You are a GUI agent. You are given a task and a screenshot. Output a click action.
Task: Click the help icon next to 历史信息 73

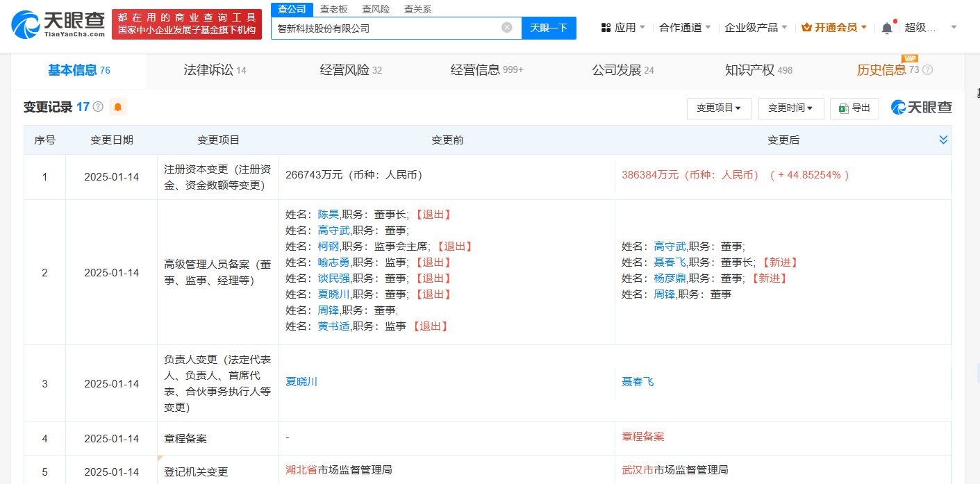click(x=927, y=70)
